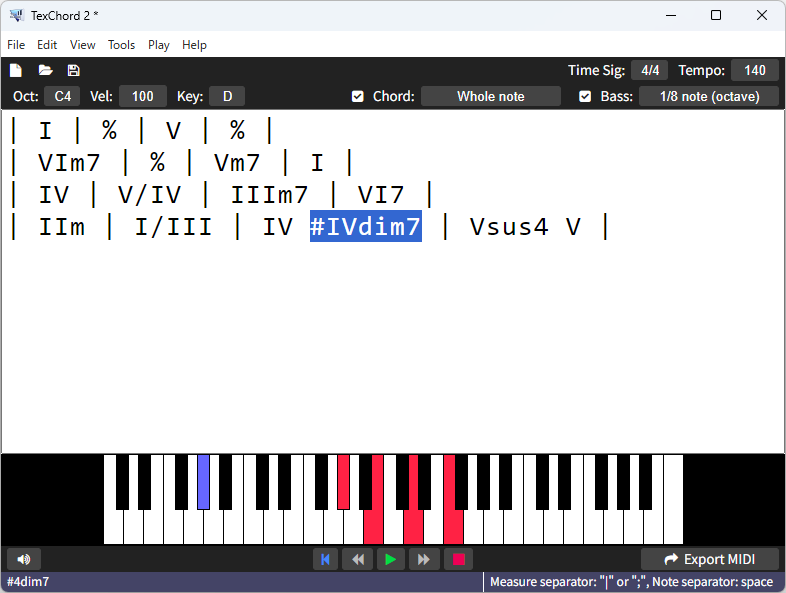Open the File menu
The width and height of the screenshot is (786, 593).
click(16, 45)
